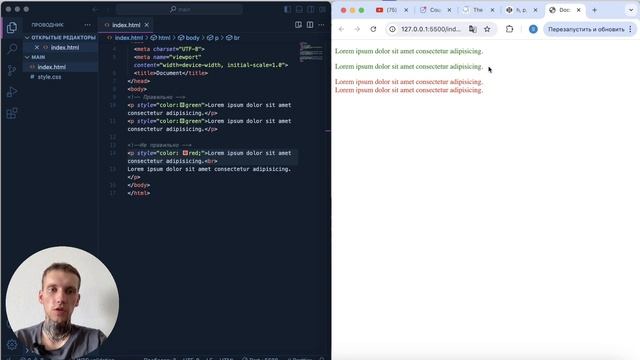View site information icon in address bar
640x360 pixels.
(x=392, y=29)
